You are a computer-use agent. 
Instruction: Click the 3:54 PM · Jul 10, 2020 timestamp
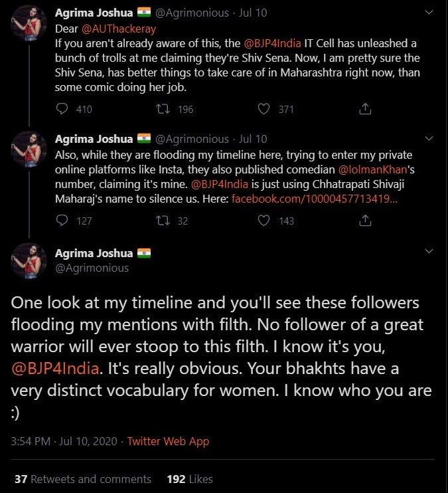pyautogui.click(x=63, y=441)
